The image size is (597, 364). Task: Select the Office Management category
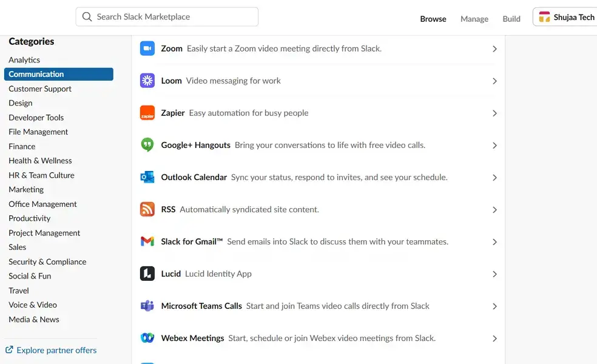42,204
